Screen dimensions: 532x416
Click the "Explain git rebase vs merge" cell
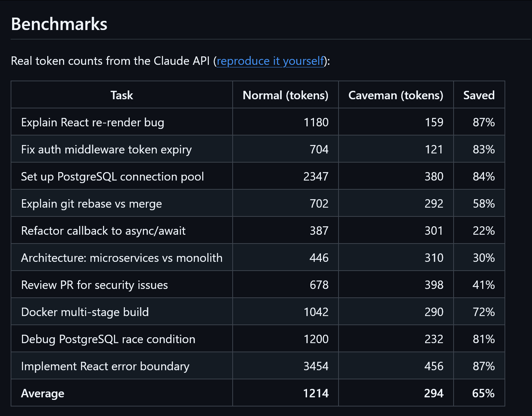(x=92, y=204)
